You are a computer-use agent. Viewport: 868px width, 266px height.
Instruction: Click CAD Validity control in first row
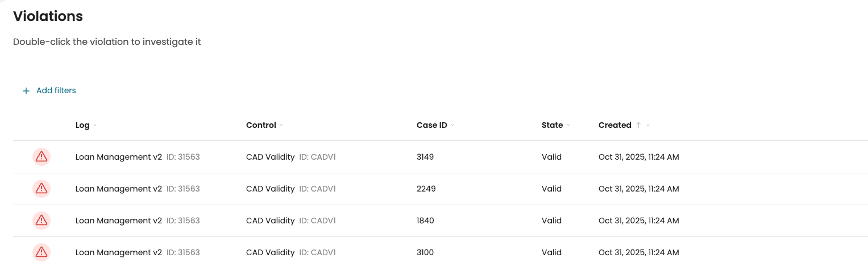click(270, 157)
